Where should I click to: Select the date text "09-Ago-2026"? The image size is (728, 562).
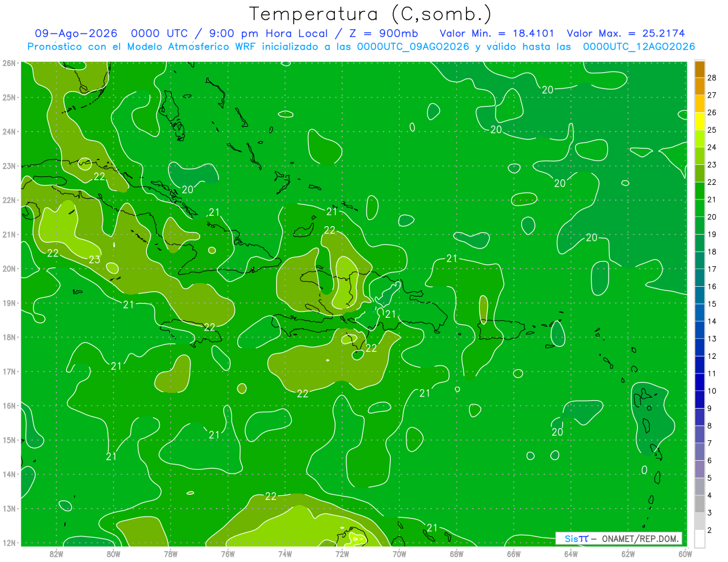[76, 33]
